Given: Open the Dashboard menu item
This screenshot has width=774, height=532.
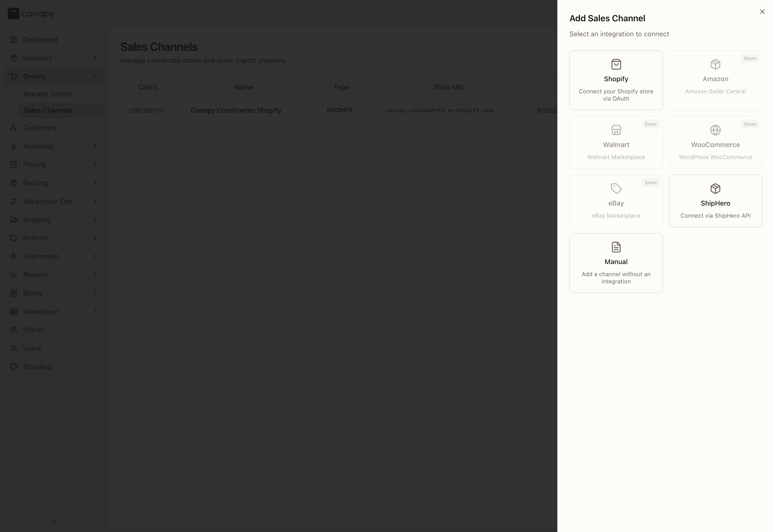Looking at the screenshot, I should point(54,40).
